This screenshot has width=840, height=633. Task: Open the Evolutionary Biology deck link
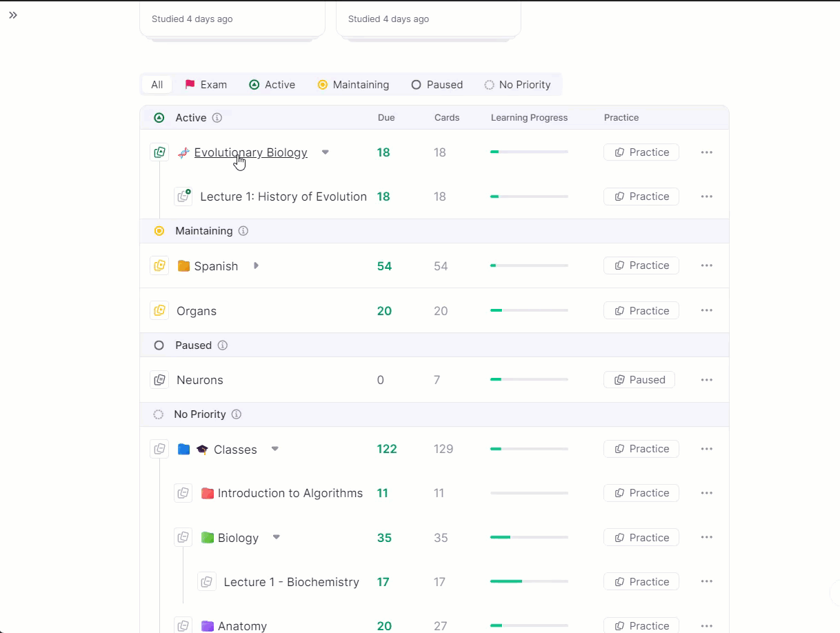point(250,152)
